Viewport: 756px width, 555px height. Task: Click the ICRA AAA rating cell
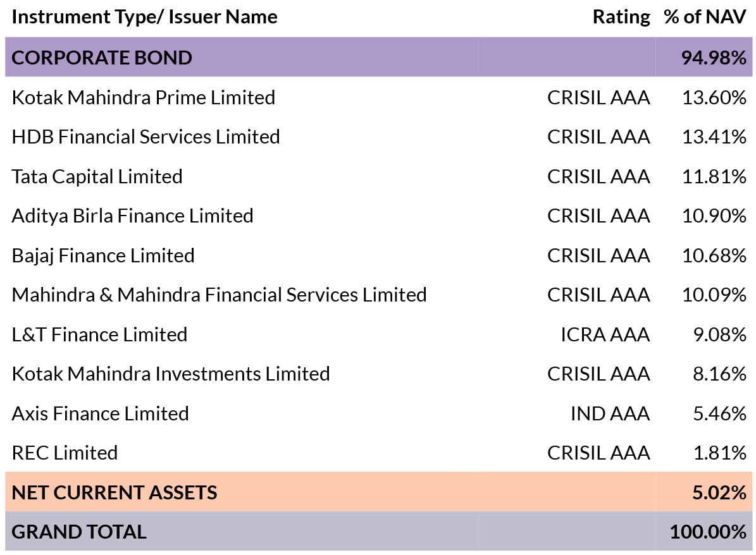coord(605,334)
